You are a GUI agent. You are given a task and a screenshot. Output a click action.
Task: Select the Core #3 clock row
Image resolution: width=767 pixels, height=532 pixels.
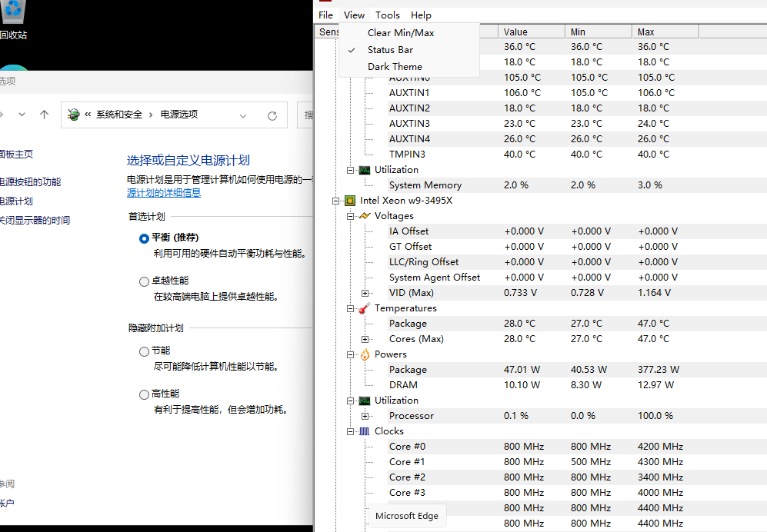point(577,493)
